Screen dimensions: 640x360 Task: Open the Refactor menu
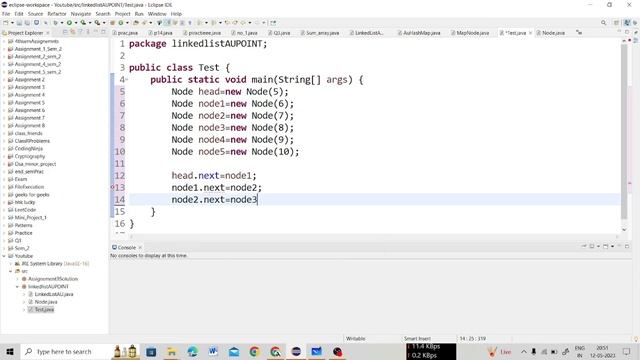click(x=57, y=14)
